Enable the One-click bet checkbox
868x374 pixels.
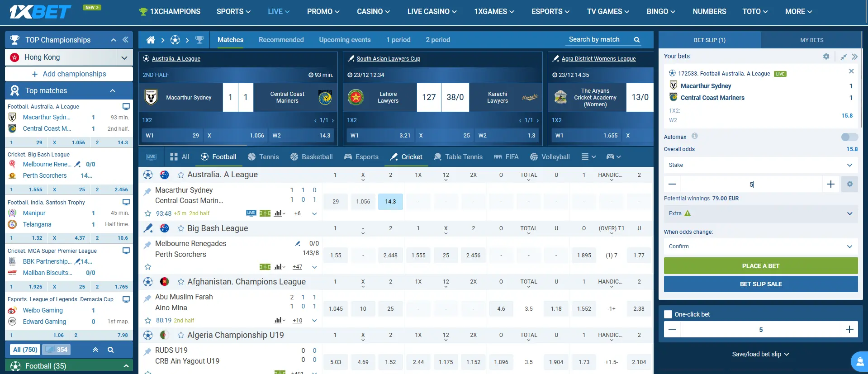pos(668,314)
